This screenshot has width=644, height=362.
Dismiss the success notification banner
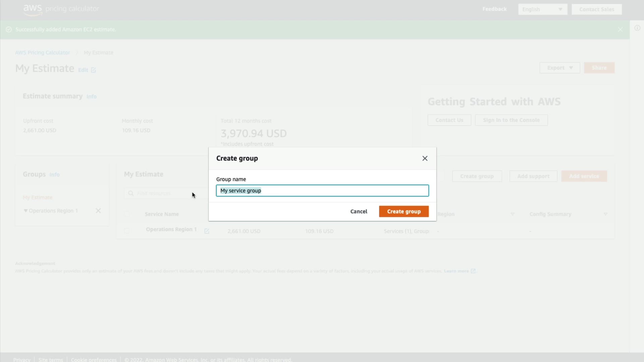pyautogui.click(x=620, y=29)
